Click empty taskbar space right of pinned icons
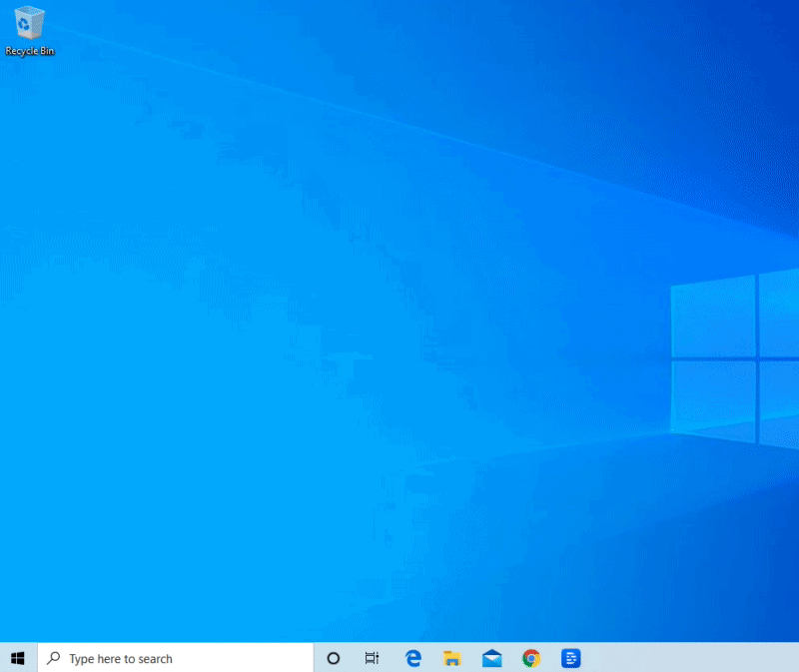Image resolution: width=799 pixels, height=672 pixels. 679,658
